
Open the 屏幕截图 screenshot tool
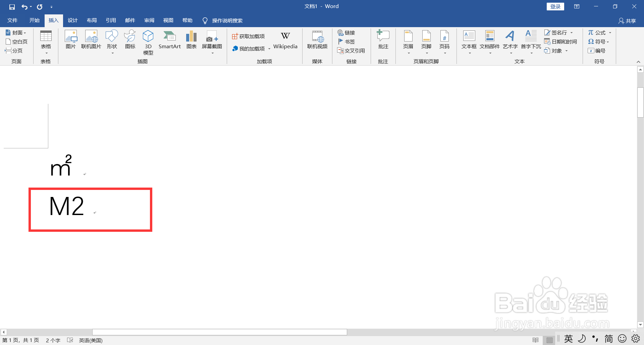click(x=212, y=42)
